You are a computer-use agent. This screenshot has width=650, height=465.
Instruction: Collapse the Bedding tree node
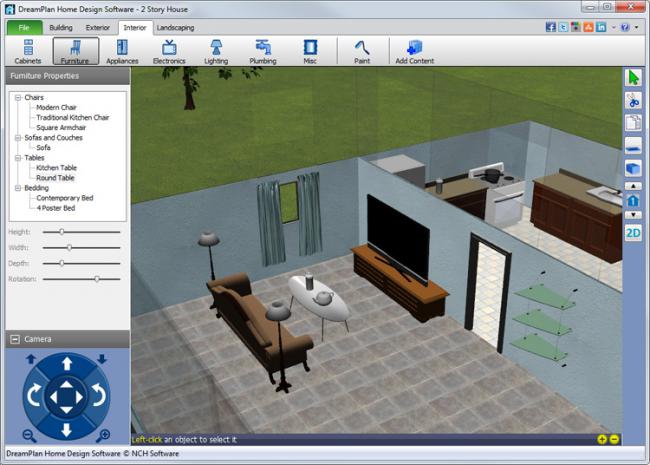18,188
